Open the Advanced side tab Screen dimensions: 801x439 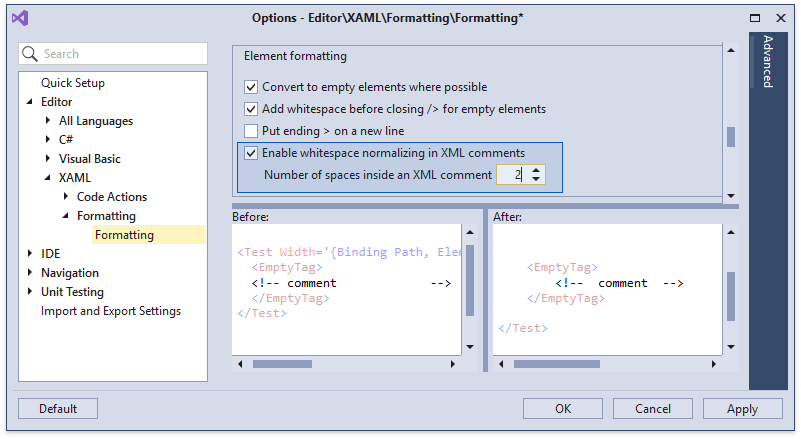(x=768, y=62)
